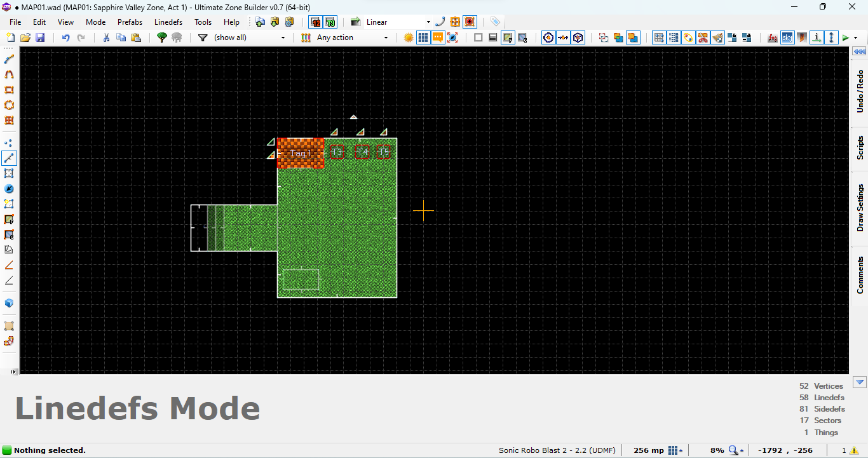Open the Comments side panel
Image resolution: width=868 pixels, height=458 pixels.
coord(860,274)
